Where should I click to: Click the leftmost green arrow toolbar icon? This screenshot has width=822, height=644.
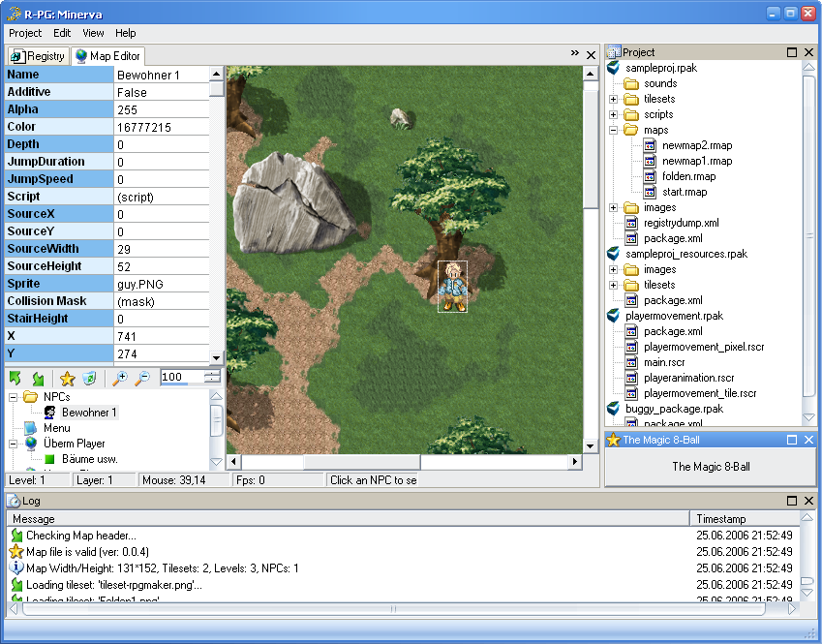click(x=15, y=378)
